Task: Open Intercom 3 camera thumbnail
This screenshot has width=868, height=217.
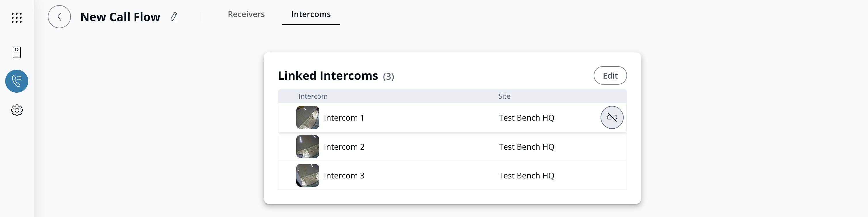Action: tap(307, 175)
